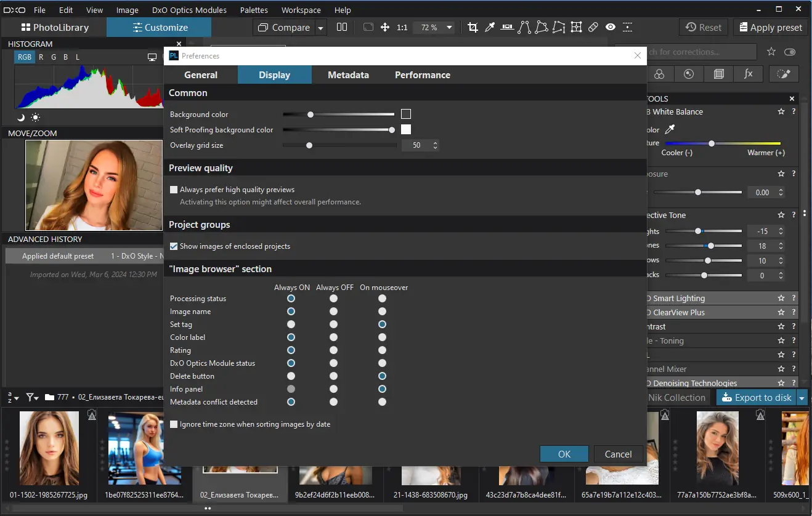Set Delete button to Always ON
Image resolution: width=812 pixels, height=516 pixels.
point(291,376)
